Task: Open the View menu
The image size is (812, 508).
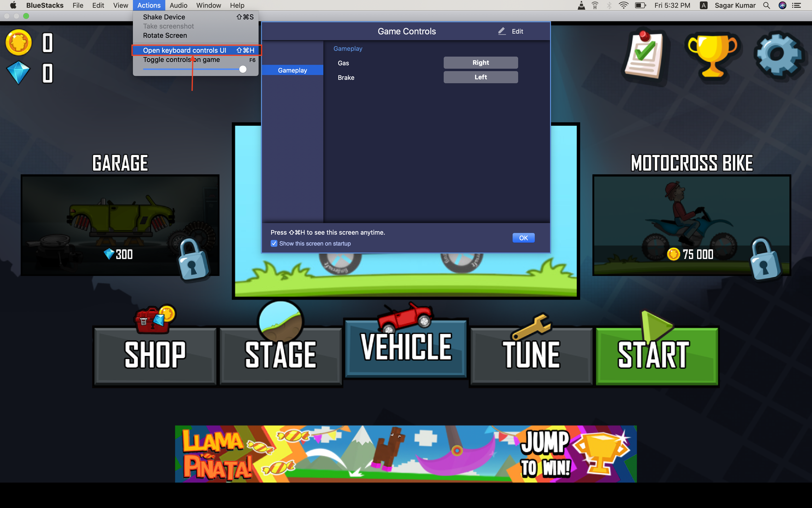Action: pos(120,5)
